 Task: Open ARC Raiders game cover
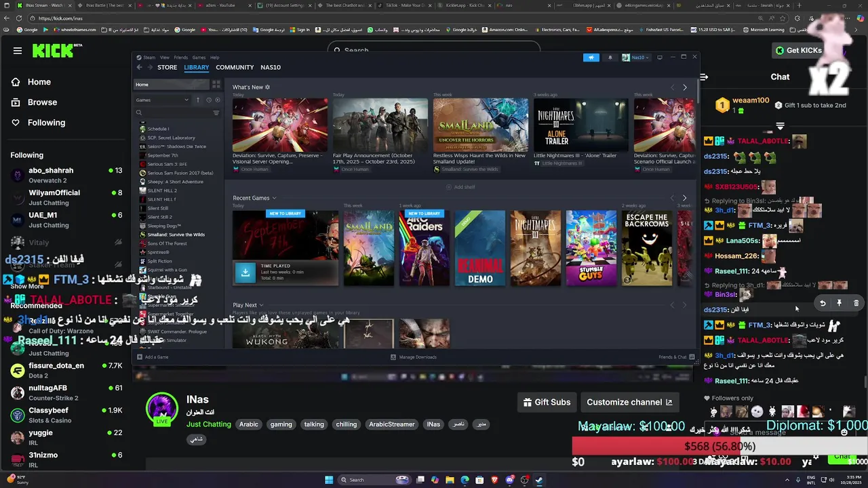pos(424,248)
